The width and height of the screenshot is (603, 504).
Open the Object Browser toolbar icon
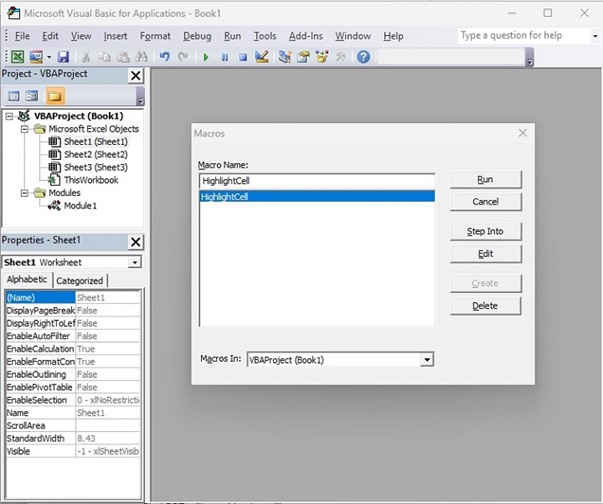tap(322, 57)
